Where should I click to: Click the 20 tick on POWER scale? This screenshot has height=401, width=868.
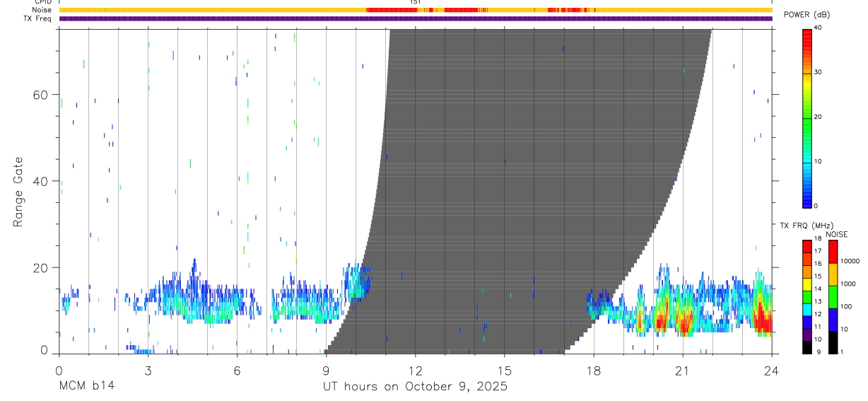click(x=817, y=117)
